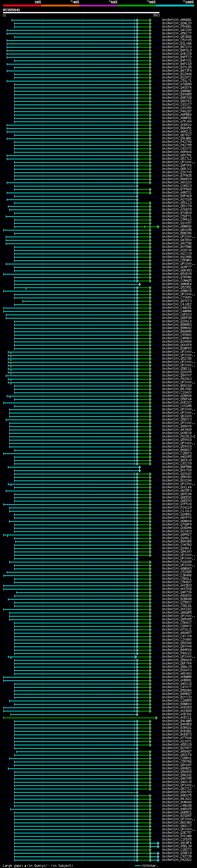Select the UniRef100_A2QI34 label
Image resolution: width=197 pixels, height=868 pixels.
[177, 250]
